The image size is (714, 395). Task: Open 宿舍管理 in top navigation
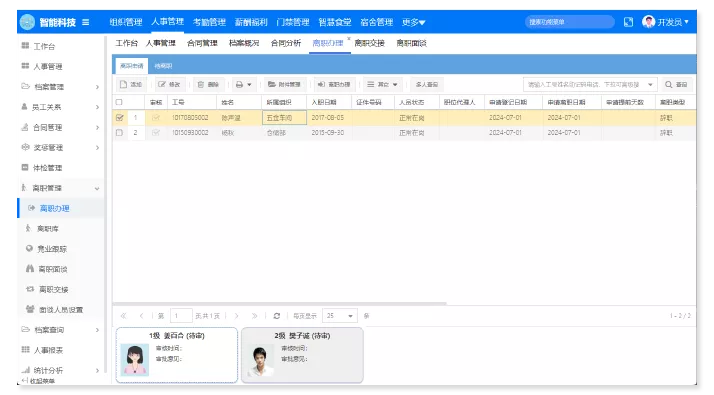pyautogui.click(x=376, y=22)
